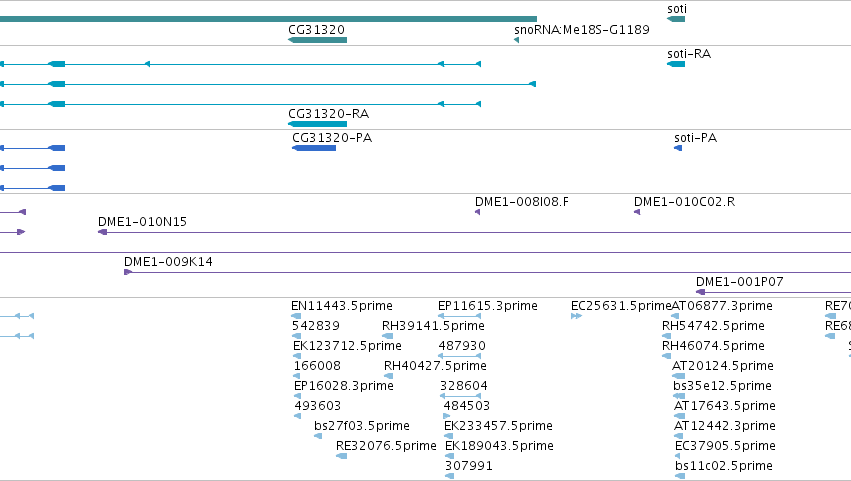851x481 pixels.
Task: Select the CG31320 gene bar
Action: pyautogui.click(x=317, y=40)
